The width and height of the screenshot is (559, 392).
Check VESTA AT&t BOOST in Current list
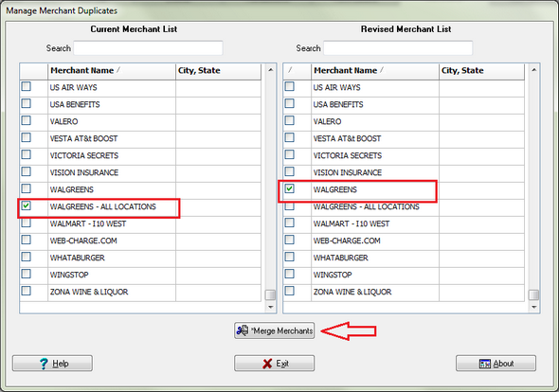(x=26, y=137)
